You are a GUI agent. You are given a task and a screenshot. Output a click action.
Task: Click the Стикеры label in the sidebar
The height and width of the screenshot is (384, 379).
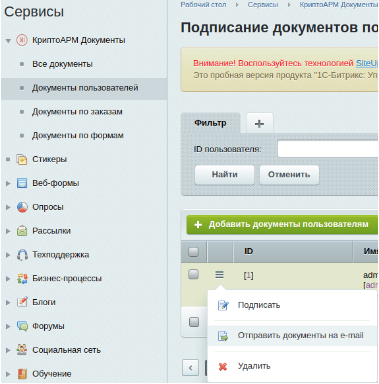pyautogui.click(x=49, y=159)
